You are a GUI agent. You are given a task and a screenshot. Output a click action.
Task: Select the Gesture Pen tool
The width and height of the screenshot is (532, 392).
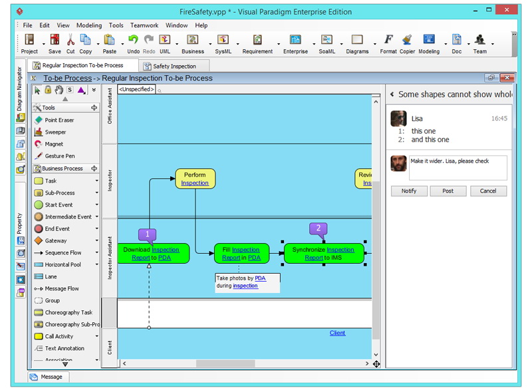60,156
